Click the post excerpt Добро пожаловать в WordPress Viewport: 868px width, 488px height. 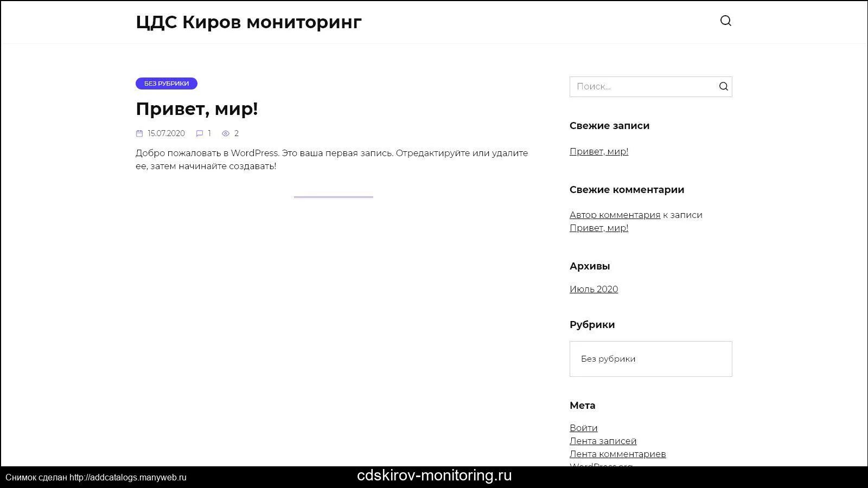coord(331,160)
